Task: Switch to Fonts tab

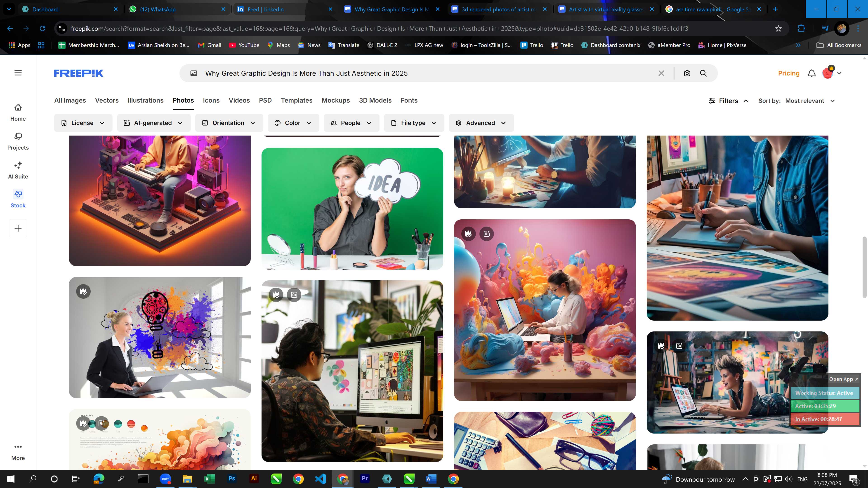Action: tap(409, 100)
